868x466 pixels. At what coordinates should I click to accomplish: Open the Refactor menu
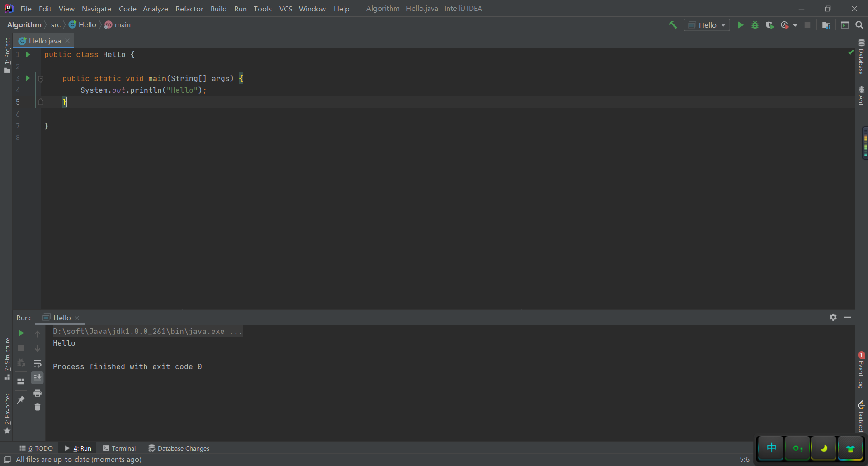pos(189,9)
